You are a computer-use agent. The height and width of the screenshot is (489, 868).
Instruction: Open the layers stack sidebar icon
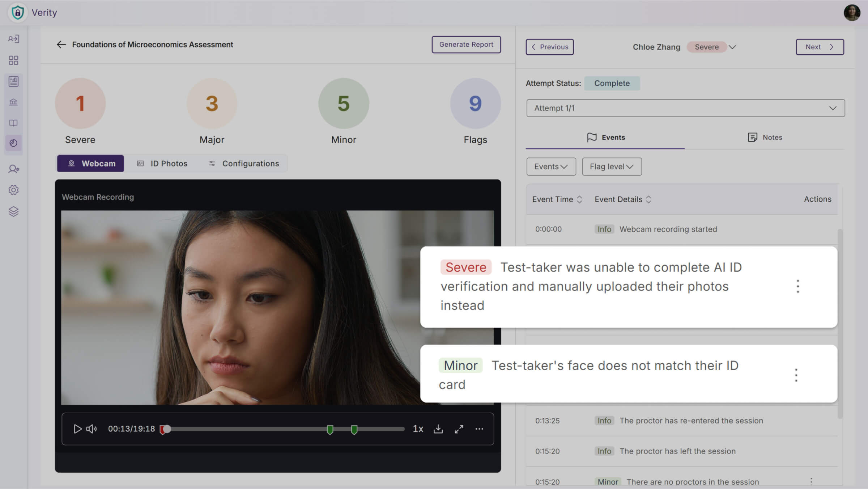(13, 211)
